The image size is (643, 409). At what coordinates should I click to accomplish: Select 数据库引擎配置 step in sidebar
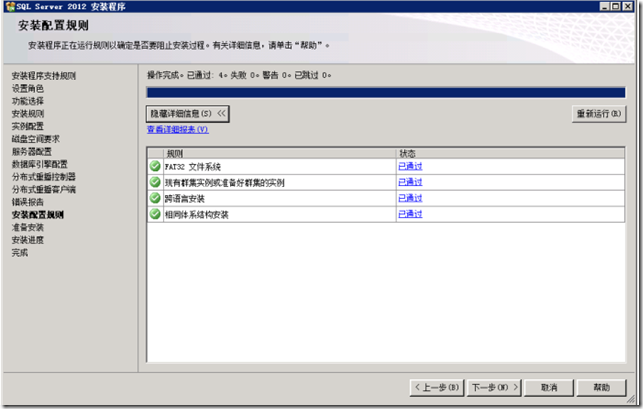point(39,165)
